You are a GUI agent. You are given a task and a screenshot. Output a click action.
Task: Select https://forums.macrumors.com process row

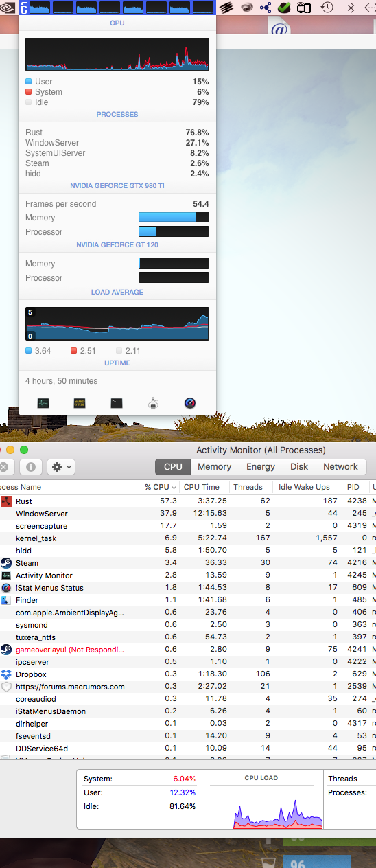tap(188, 687)
